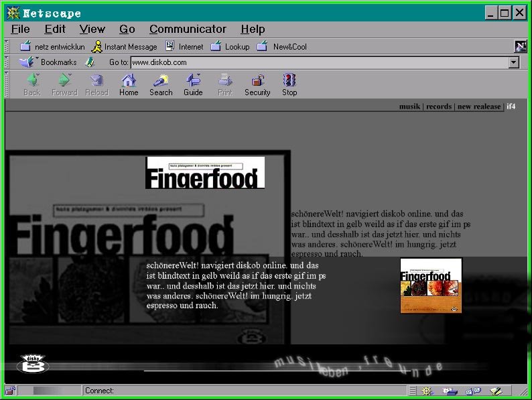Screen dimensions: 532x400
Task: Open the Security info button
Action: 257,84
